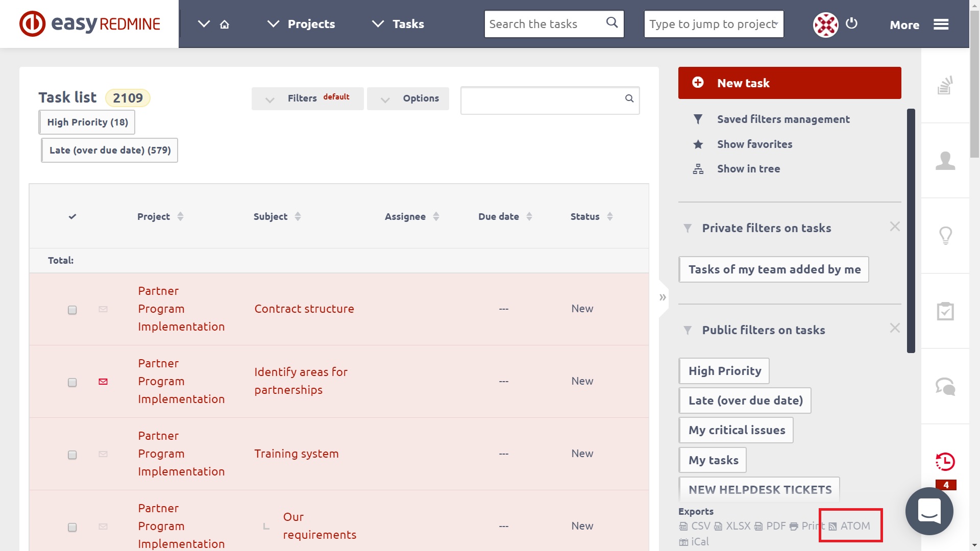
Task: Expand the Filters default dropdown
Action: point(307,98)
